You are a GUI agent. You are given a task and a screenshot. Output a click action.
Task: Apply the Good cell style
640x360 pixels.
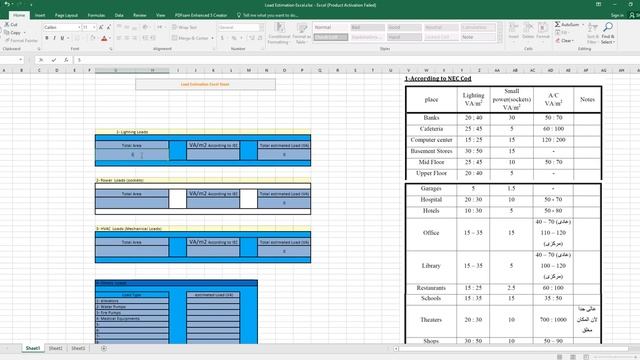tap(404, 27)
